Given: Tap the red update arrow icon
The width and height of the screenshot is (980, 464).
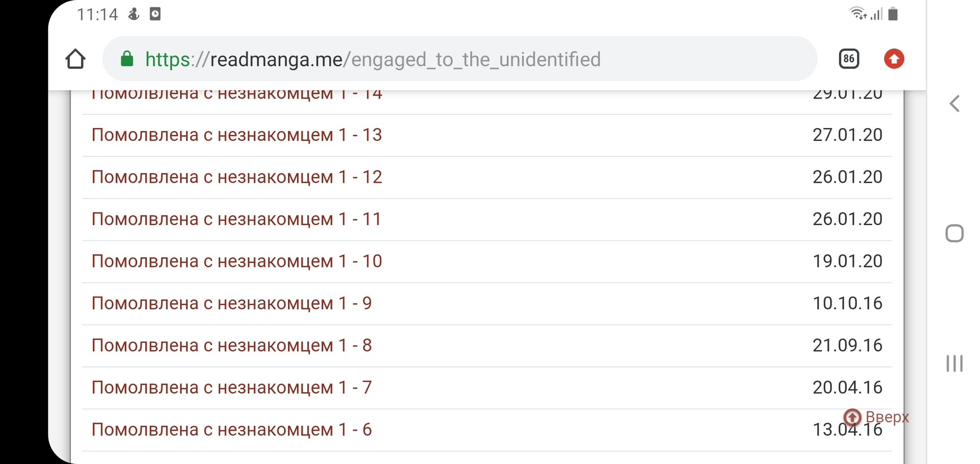Looking at the screenshot, I should 894,59.
